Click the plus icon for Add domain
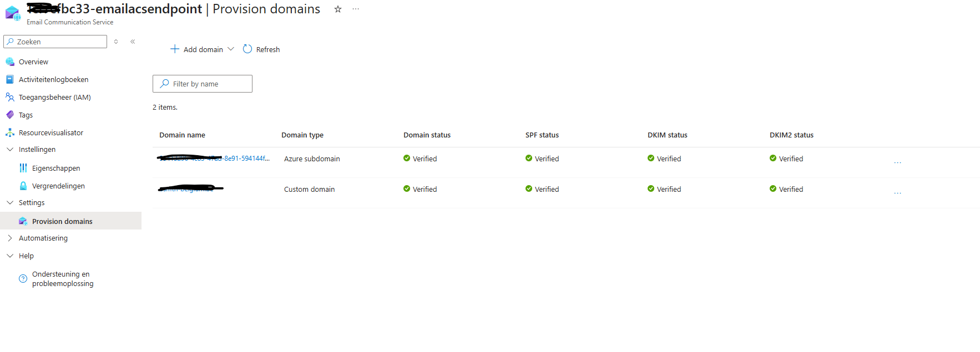 175,49
